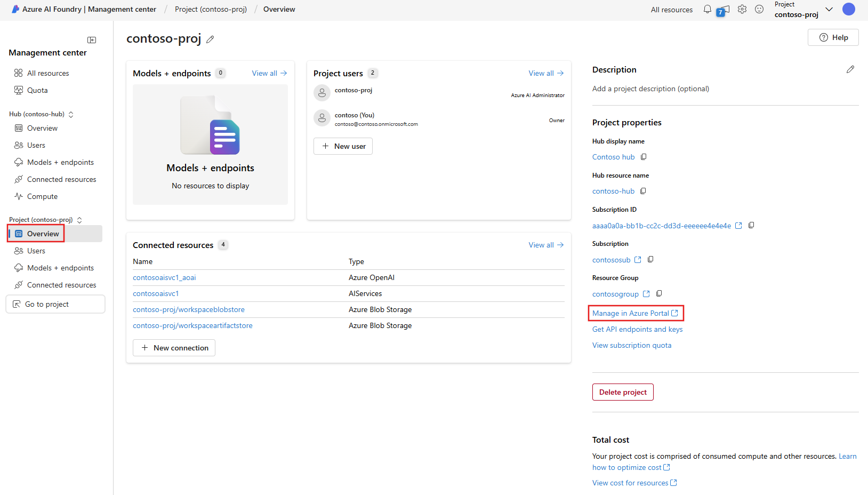Open the user account avatar
Image resolution: width=868 pixels, height=495 pixels.
(849, 9)
